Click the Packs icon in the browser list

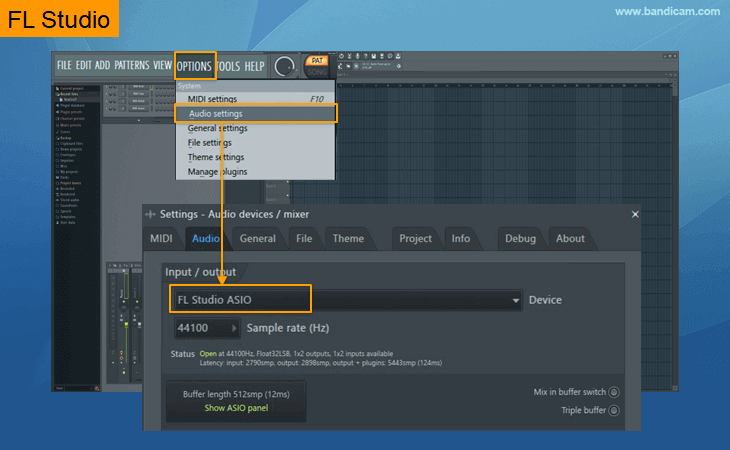click(x=57, y=177)
